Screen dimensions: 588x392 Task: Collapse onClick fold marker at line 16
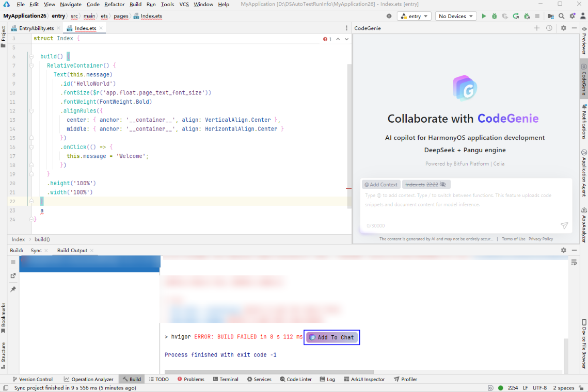pos(31,147)
